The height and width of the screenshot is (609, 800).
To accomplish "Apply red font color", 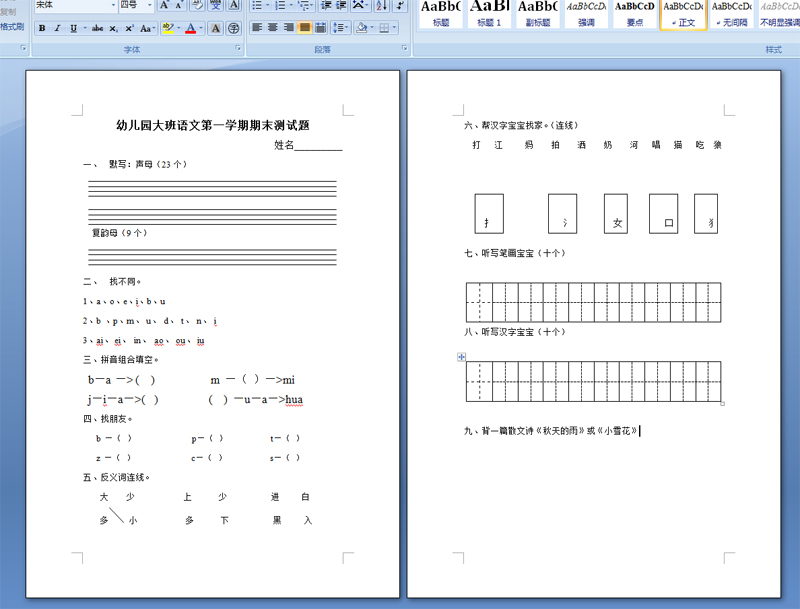I will [191, 28].
